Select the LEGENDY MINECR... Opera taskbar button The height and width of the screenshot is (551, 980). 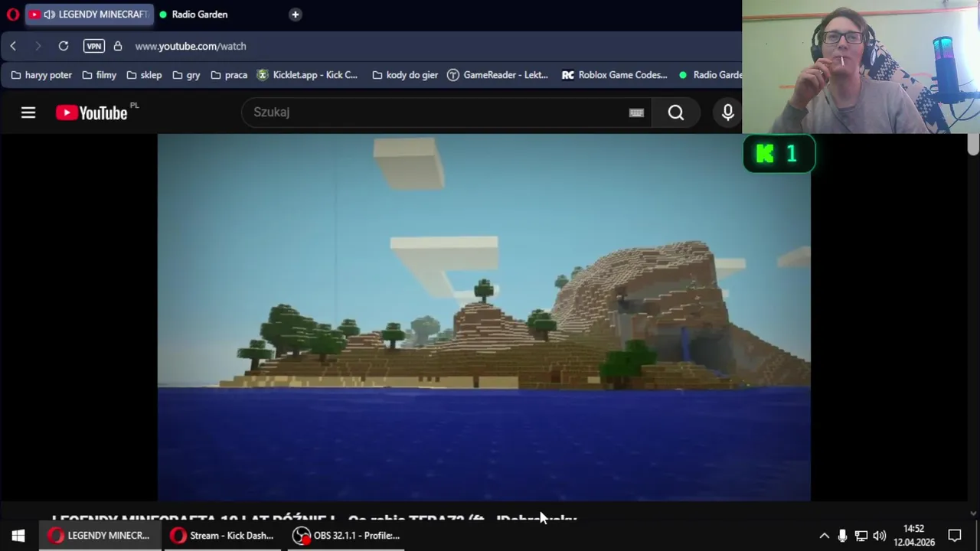pos(100,536)
